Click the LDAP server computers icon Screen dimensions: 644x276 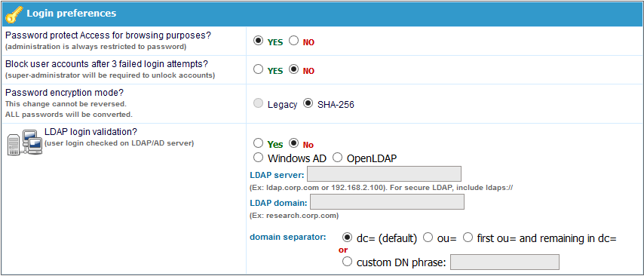(25, 143)
